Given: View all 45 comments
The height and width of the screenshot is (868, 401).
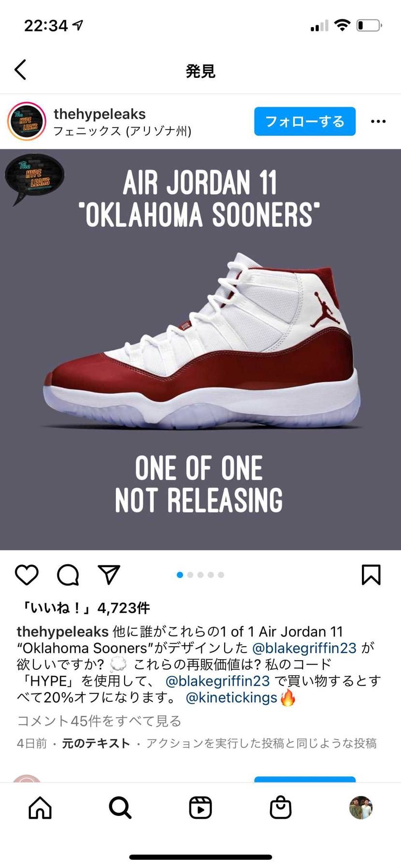Looking at the screenshot, I should 99,721.
